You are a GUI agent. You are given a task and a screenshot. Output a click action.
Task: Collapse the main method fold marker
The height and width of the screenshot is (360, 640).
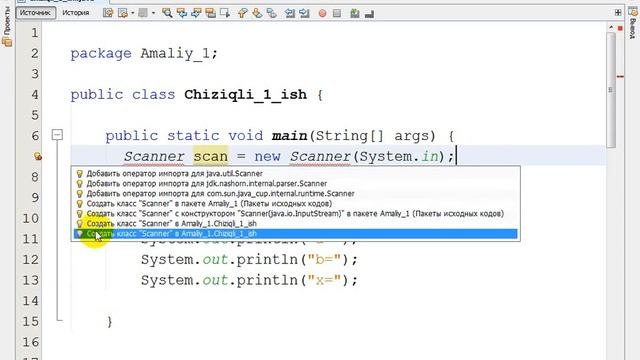pyautogui.click(x=58, y=135)
